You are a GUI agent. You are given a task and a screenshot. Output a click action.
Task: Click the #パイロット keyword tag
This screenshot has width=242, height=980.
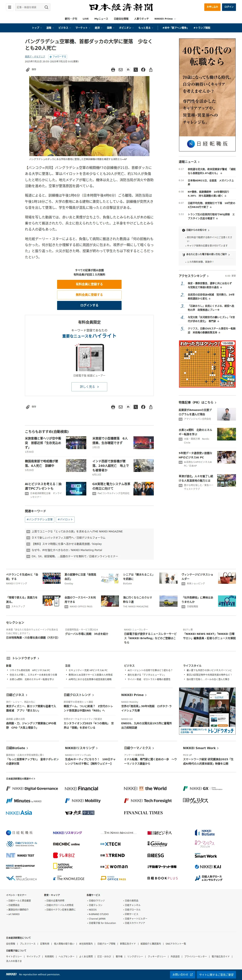(65, 519)
